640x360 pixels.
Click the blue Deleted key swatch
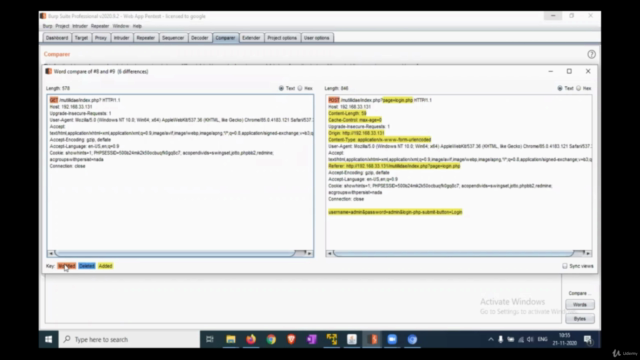pos(87,266)
